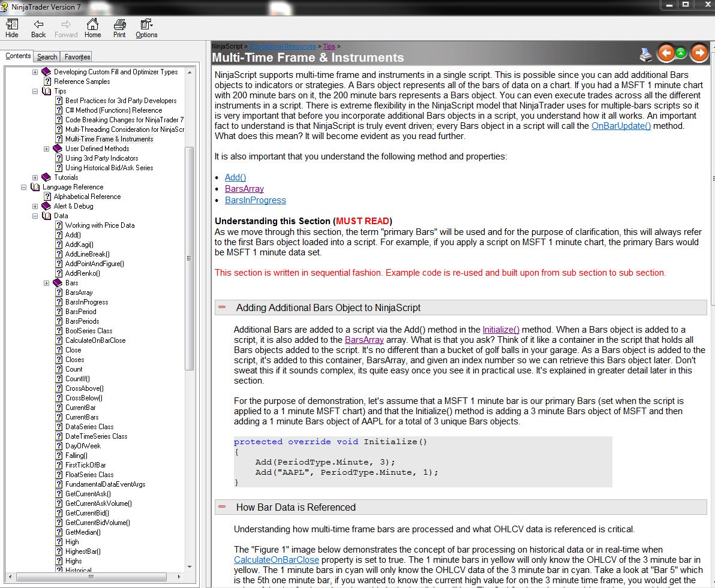This screenshot has height=588, width=715.
Task: Click the Alert & Debug book icon
Action: pos(46,206)
